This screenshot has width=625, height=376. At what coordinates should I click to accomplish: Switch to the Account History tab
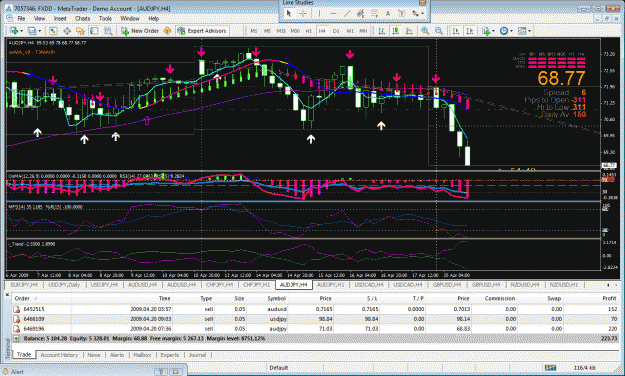point(59,355)
